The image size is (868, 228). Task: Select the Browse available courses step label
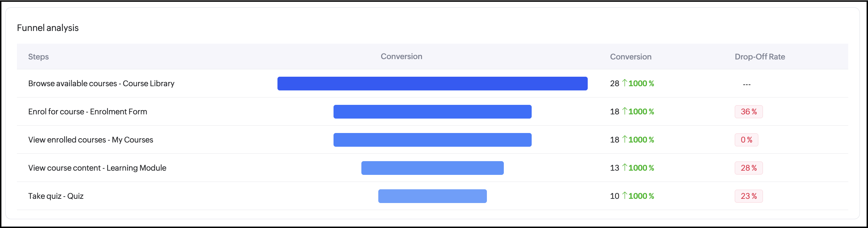pyautogui.click(x=101, y=84)
